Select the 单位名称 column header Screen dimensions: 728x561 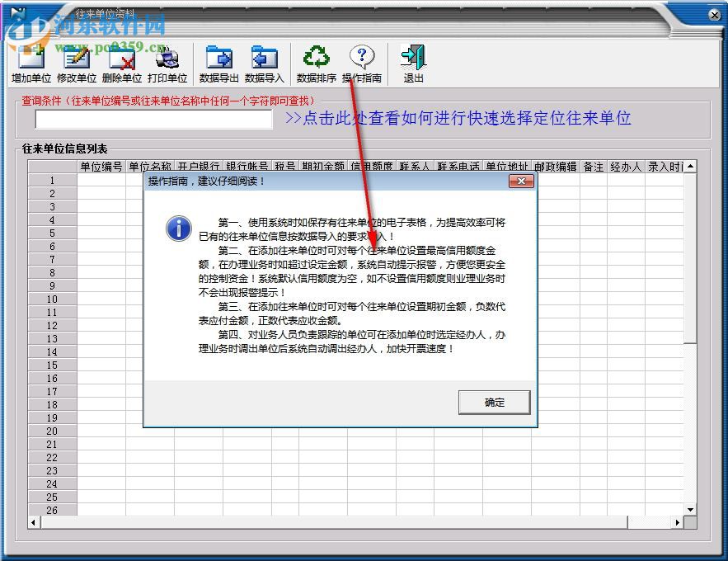(x=149, y=165)
